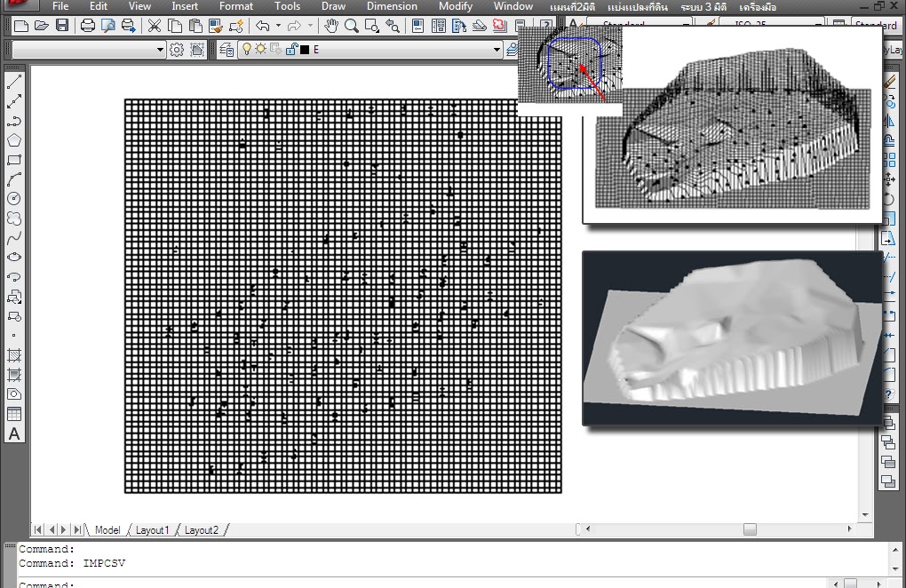This screenshot has width=906, height=588.
Task: Open the Draw menu
Action: 333,6
